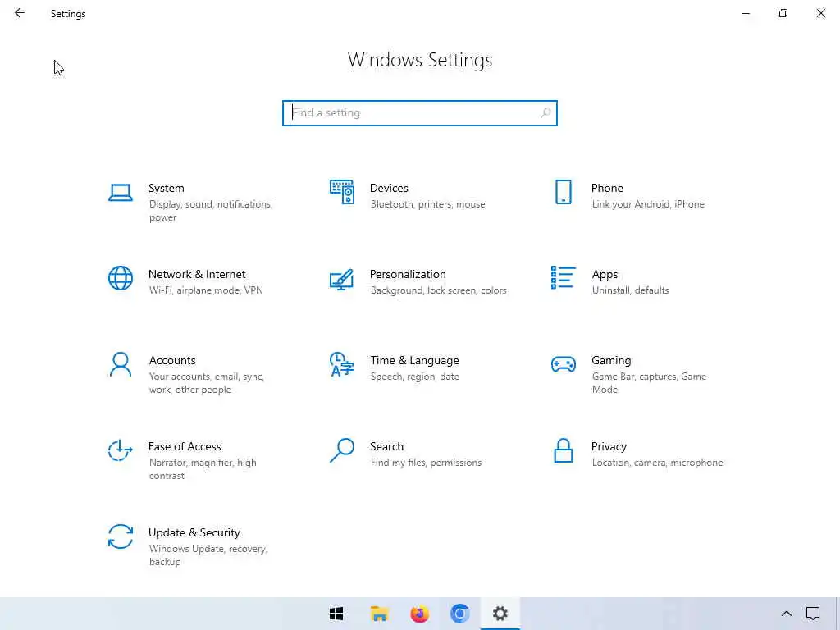This screenshot has width=840, height=630.
Task: Minimize the Settings window
Action: coord(745,13)
